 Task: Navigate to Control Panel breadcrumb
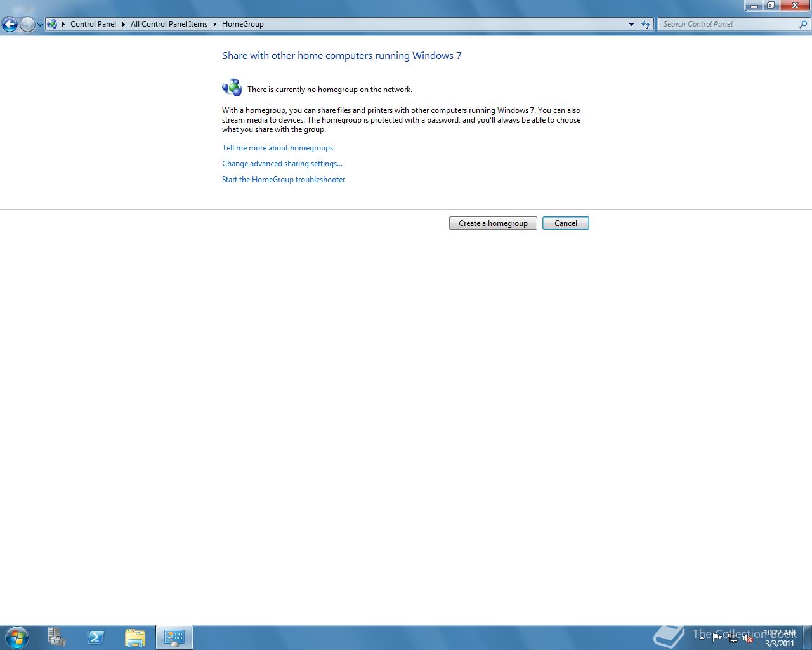tap(93, 24)
